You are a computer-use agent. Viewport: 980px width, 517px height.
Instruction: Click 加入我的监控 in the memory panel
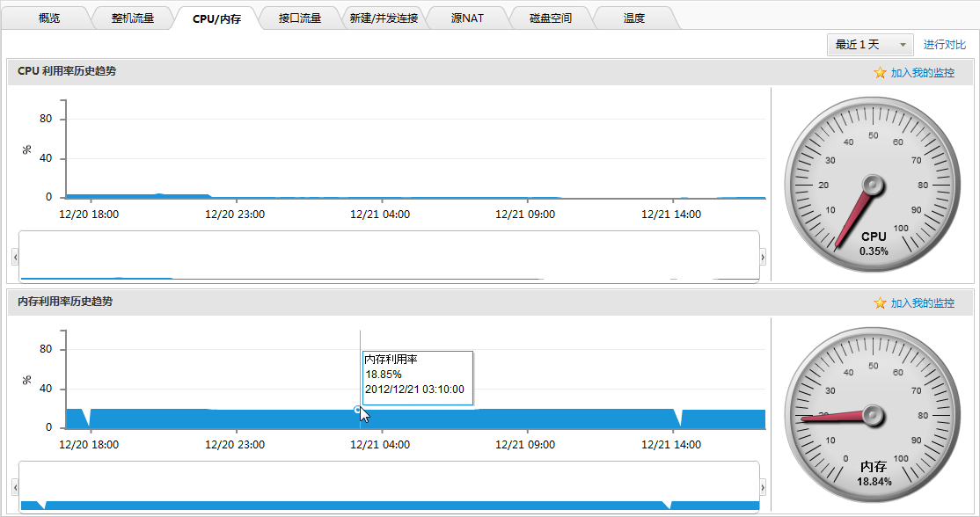tap(923, 302)
